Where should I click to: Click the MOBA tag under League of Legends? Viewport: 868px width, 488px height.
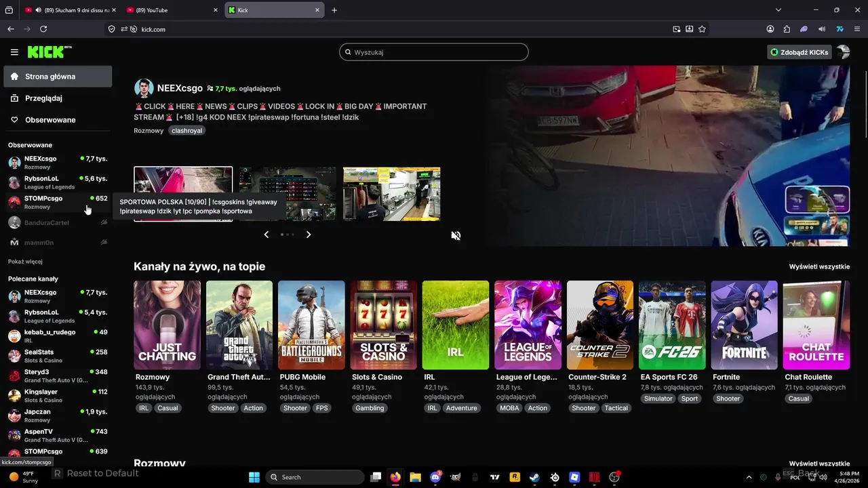(x=509, y=408)
